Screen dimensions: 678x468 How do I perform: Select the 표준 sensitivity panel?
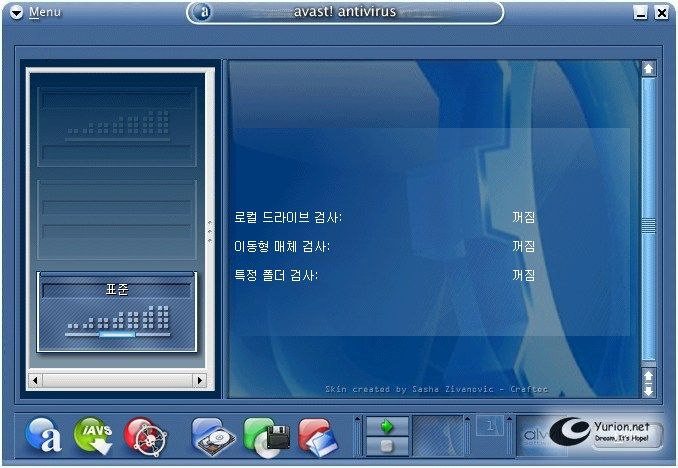[x=117, y=311]
